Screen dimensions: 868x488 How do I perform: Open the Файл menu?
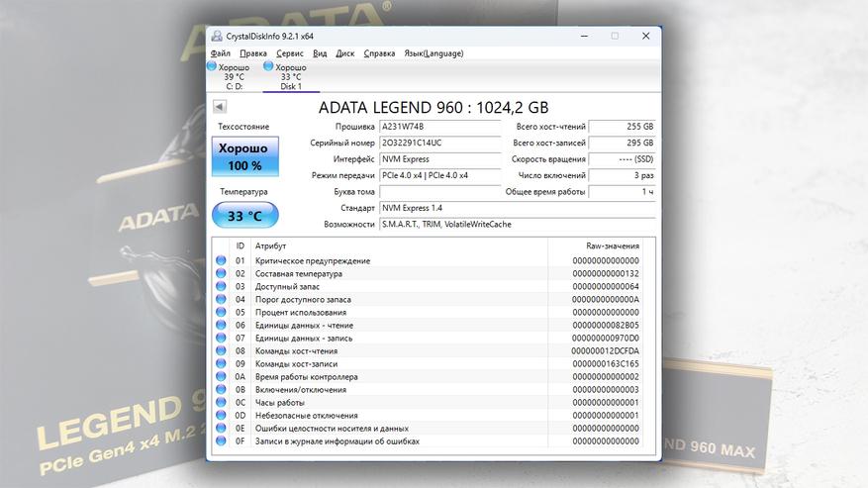pyautogui.click(x=221, y=53)
